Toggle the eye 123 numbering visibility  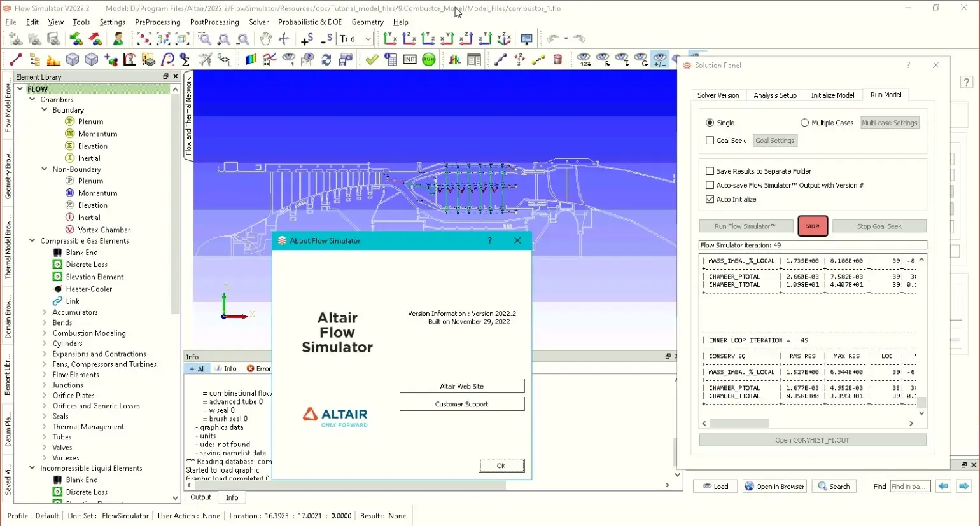click(x=584, y=60)
